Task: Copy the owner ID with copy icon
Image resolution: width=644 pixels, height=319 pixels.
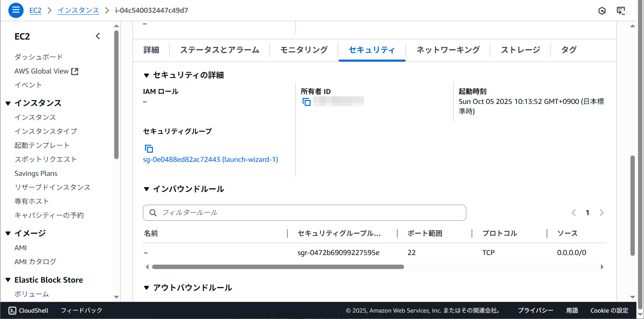Action: point(306,102)
